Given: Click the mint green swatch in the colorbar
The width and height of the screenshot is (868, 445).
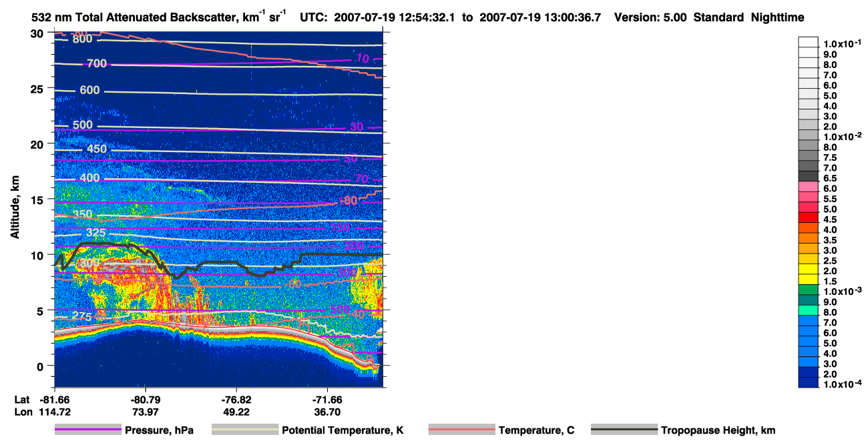Looking at the screenshot, I should coord(809,310).
